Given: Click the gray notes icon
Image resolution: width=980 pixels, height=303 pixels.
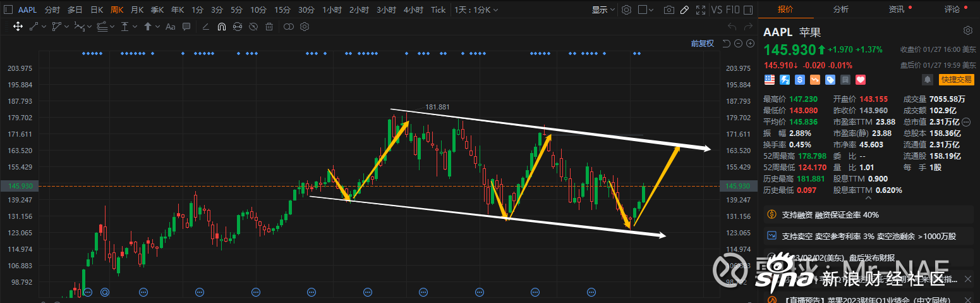Looking at the screenshot, I should 845,80.
